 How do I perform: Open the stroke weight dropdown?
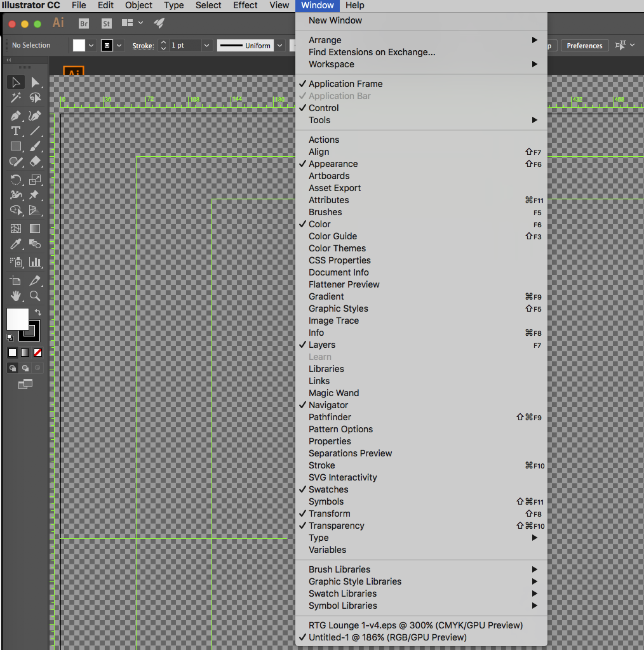coord(206,46)
